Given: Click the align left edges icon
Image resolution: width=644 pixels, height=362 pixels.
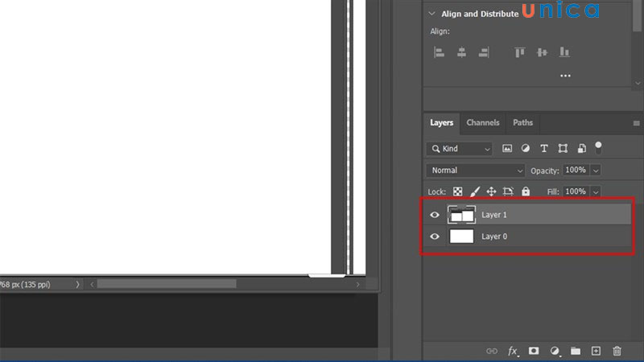Looking at the screenshot, I should point(440,52).
